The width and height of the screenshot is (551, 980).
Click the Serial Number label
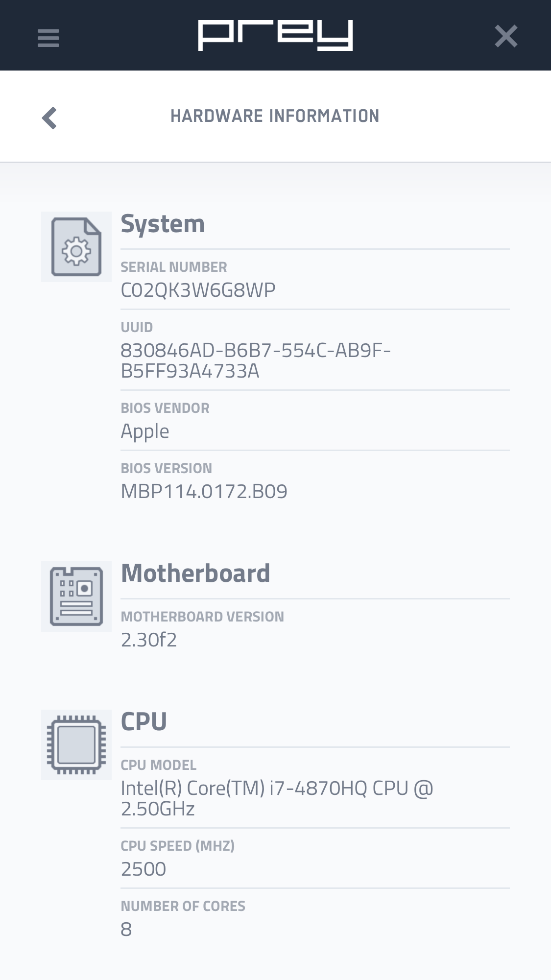174,267
